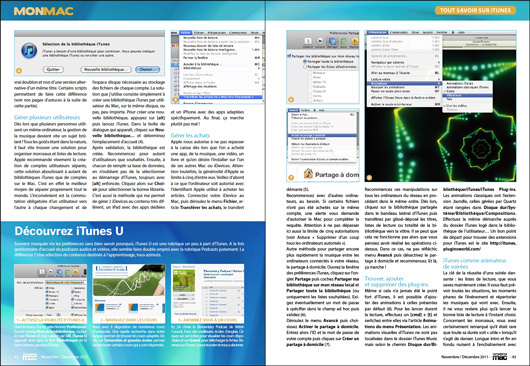The image size is (530, 366).
Task: Open the Avancé menu title in the home sharing screenshot
Action: (293, 110)
